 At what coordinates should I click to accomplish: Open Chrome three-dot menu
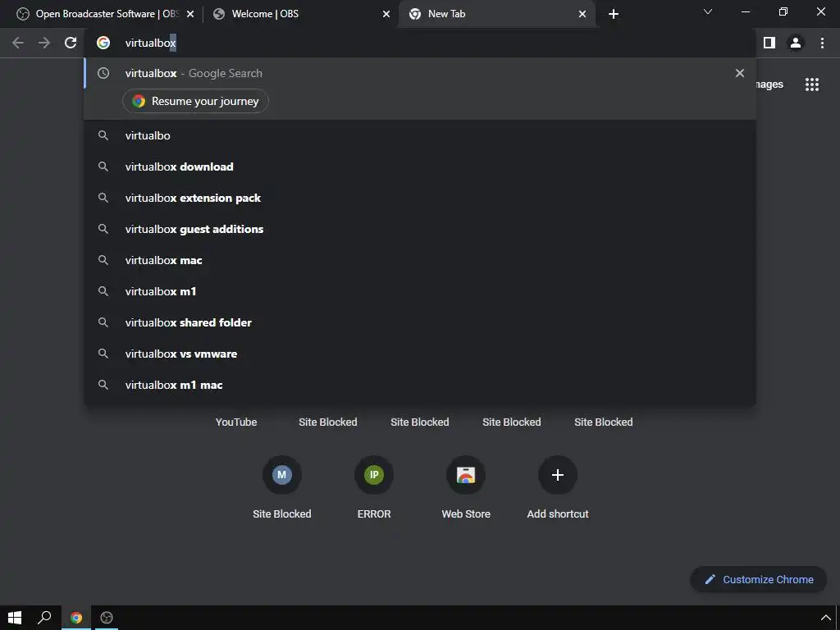(x=822, y=43)
